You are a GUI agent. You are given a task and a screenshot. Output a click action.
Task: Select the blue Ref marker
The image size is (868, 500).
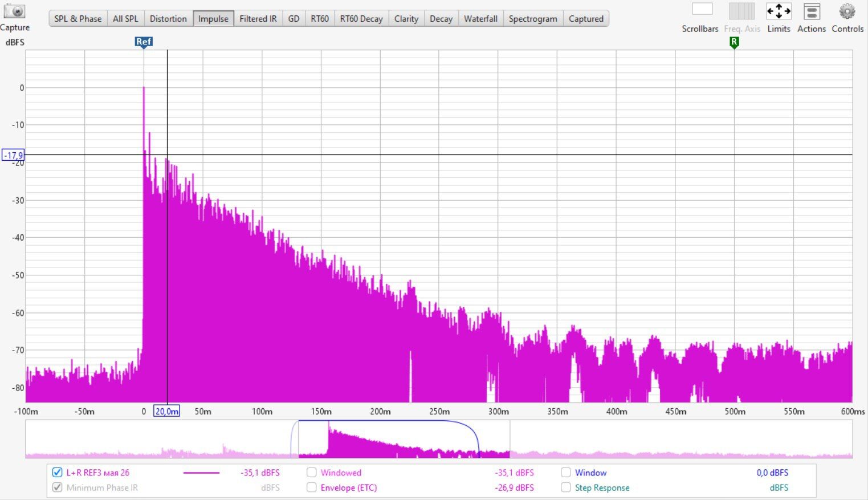click(144, 42)
